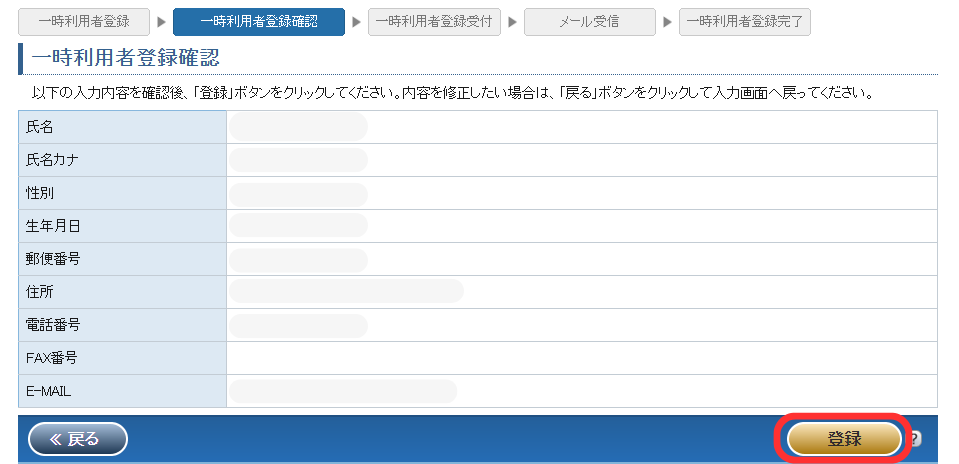Viewport: 959px width, 464px height.
Task: Jump to the 一時利用者登録完了 step
Action: click(744, 22)
